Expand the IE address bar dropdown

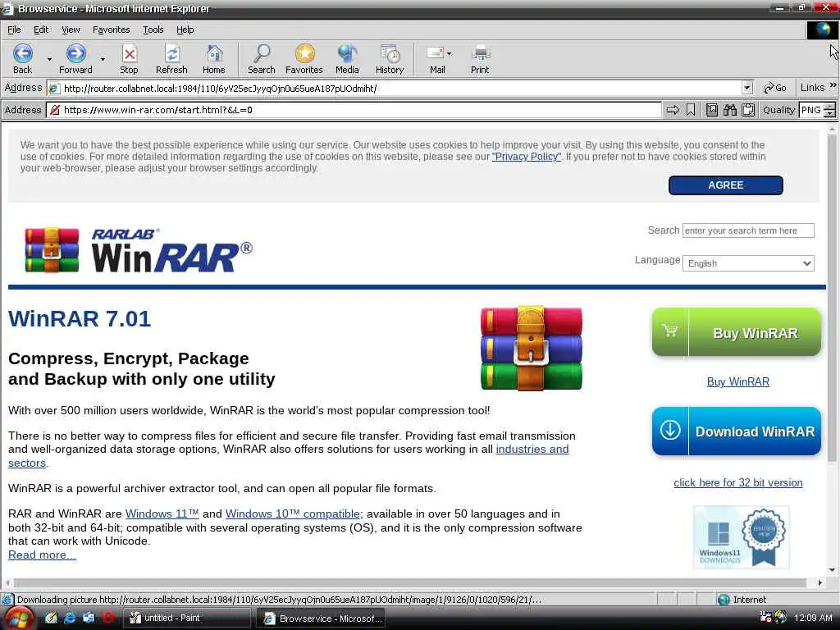pos(747,88)
